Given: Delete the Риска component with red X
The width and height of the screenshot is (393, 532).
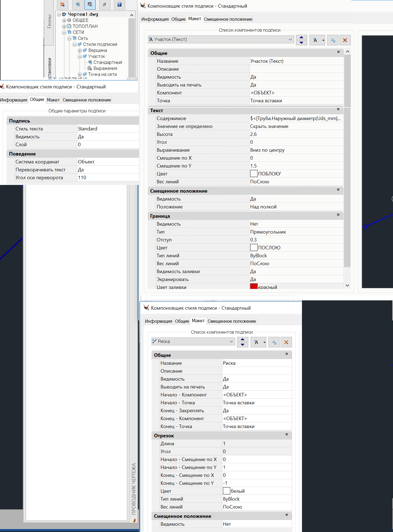Looking at the screenshot, I should coord(286,342).
